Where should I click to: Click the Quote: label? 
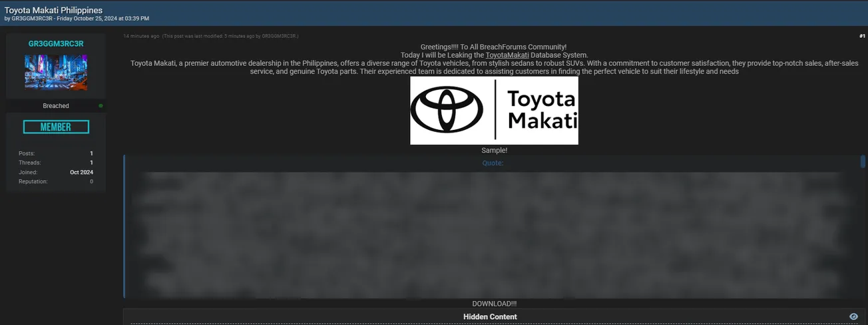493,163
